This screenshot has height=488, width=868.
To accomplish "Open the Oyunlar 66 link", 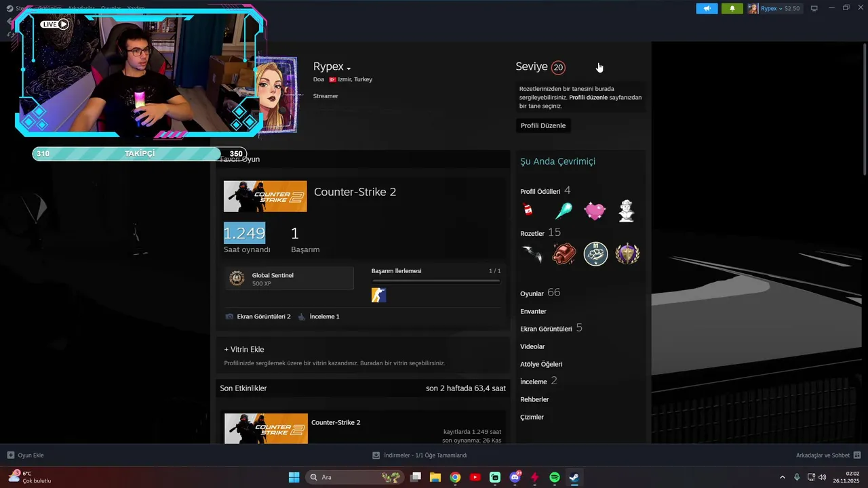I will tap(540, 293).
